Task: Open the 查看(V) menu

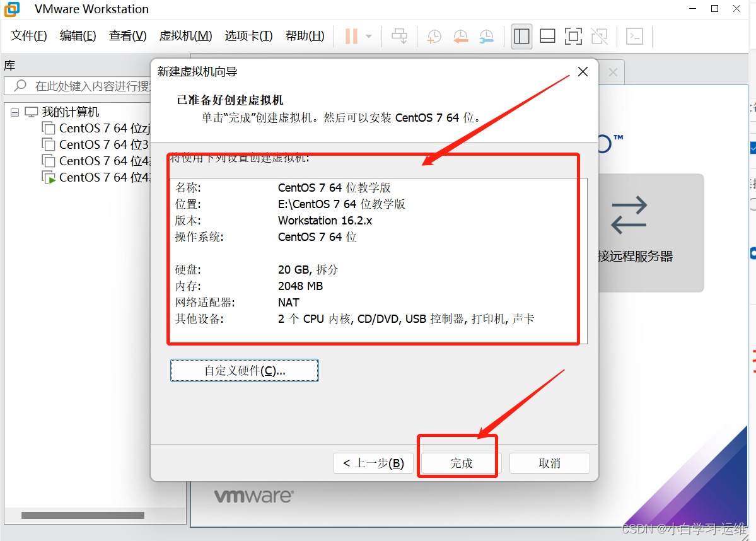Action: click(128, 36)
